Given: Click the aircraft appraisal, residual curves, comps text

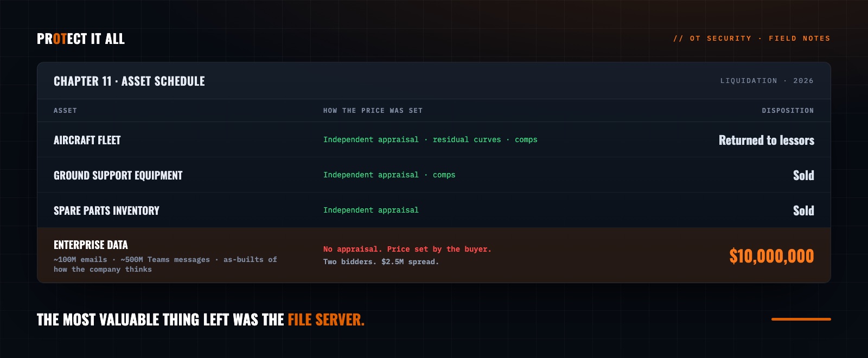Looking at the screenshot, I should (430, 140).
